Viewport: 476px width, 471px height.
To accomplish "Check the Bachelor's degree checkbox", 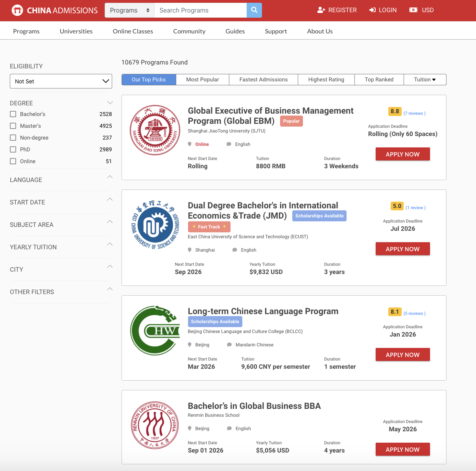I will pos(13,114).
